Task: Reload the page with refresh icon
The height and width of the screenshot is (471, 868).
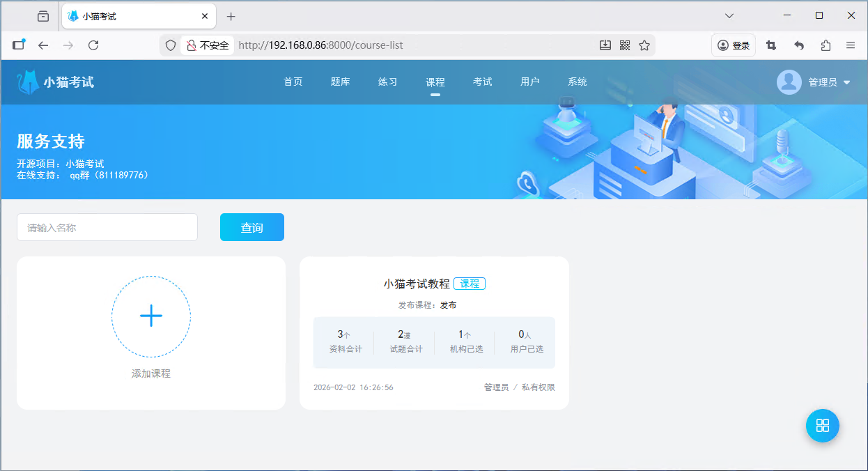Action: click(x=93, y=45)
